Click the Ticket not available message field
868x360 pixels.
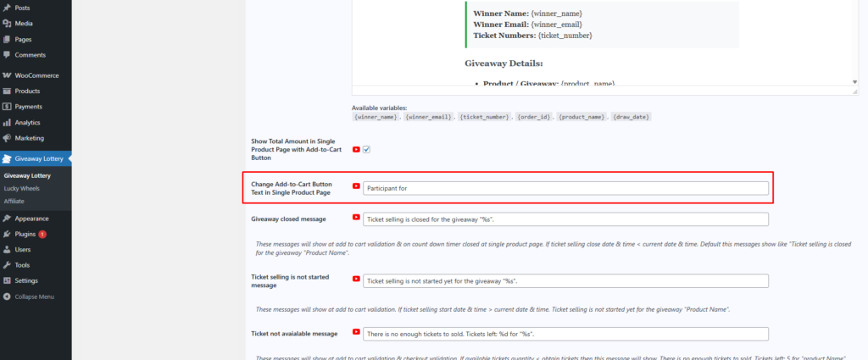pos(565,334)
